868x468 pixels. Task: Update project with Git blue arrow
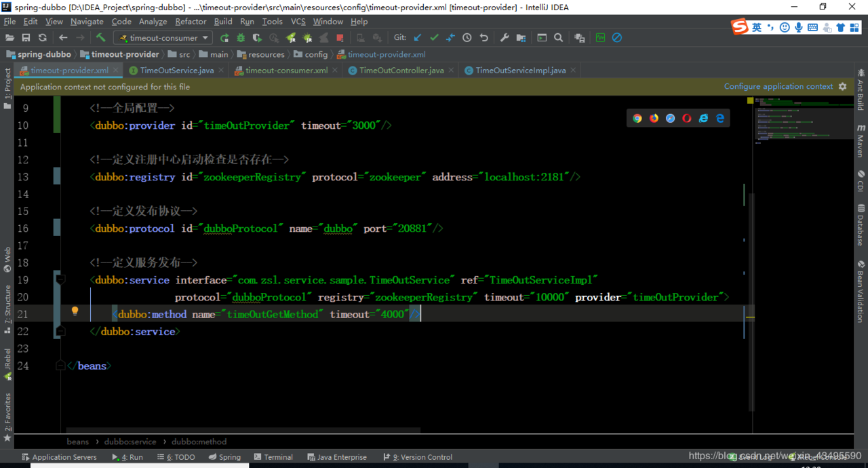pyautogui.click(x=418, y=38)
